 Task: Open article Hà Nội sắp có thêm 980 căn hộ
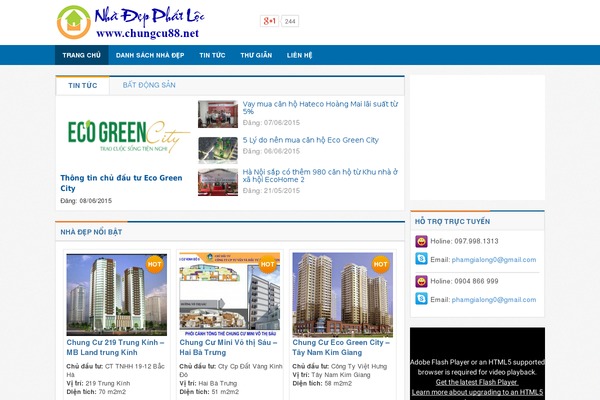(320, 176)
